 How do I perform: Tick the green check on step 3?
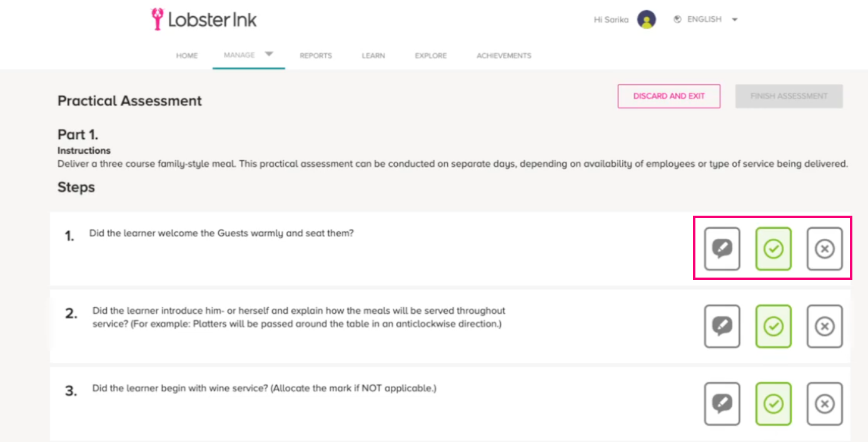coord(774,404)
